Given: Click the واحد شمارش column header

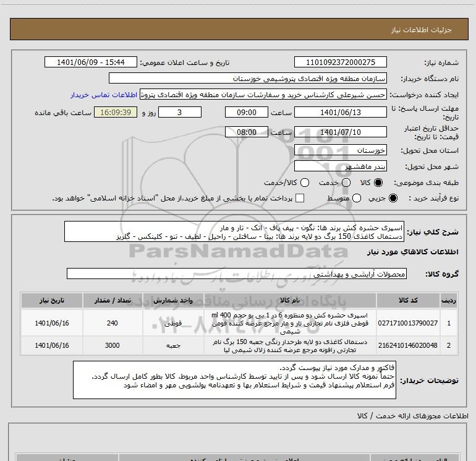Looking at the screenshot, I should tap(173, 300).
